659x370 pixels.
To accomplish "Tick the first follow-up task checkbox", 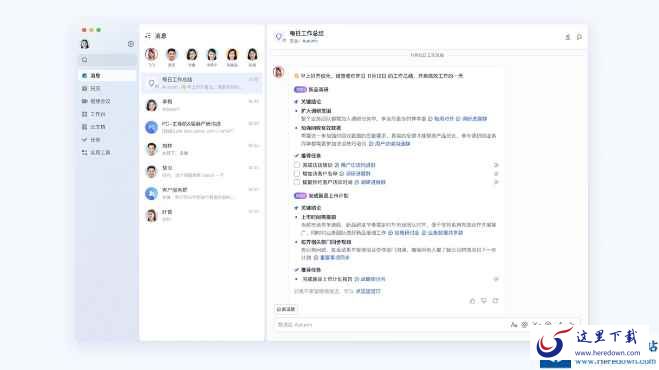I will point(297,165).
